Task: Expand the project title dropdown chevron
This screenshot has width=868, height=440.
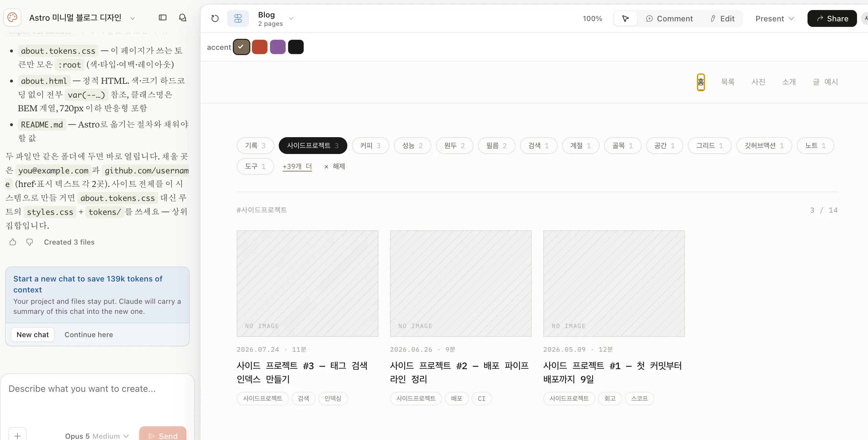Action: click(132, 18)
